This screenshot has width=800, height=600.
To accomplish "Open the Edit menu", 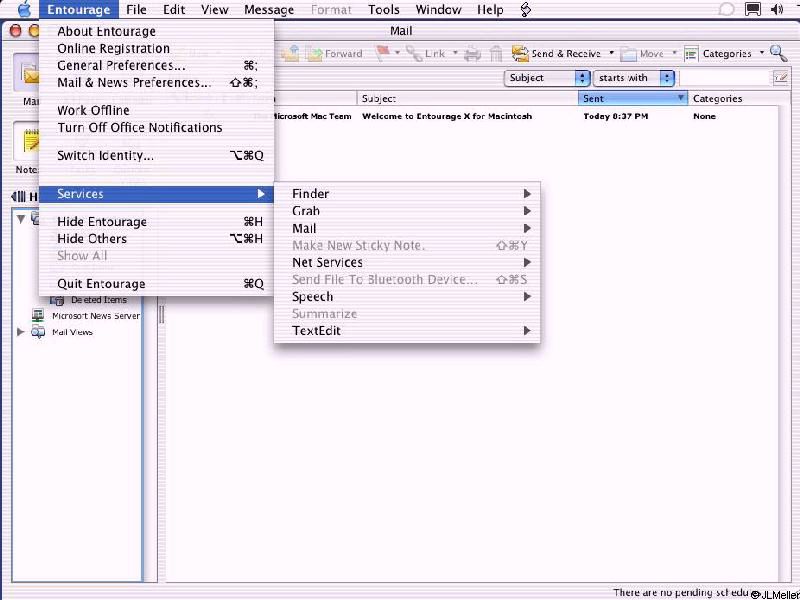I will click(x=174, y=9).
